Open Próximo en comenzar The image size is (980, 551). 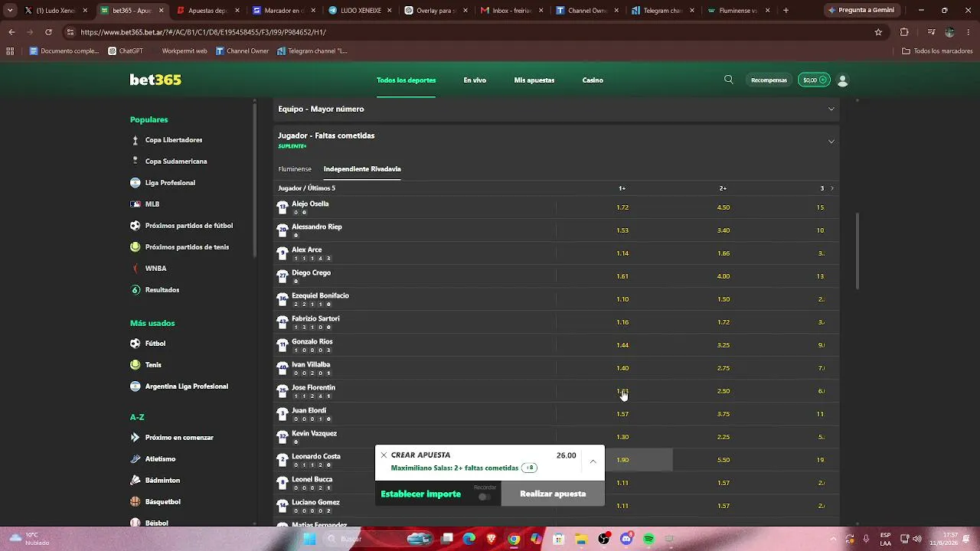[179, 438]
